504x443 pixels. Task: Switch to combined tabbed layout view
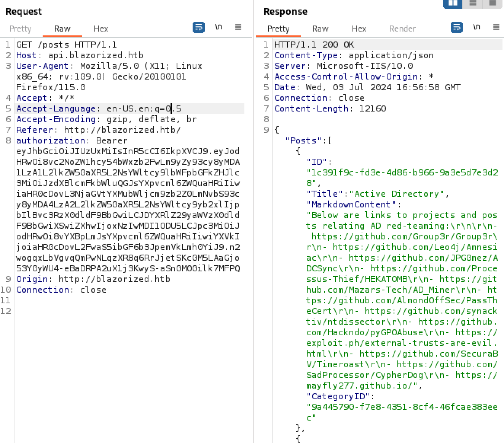tap(493, 3)
